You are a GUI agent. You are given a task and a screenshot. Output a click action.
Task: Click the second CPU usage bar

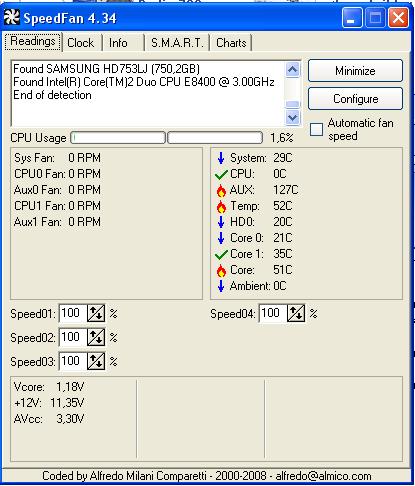pos(215,138)
